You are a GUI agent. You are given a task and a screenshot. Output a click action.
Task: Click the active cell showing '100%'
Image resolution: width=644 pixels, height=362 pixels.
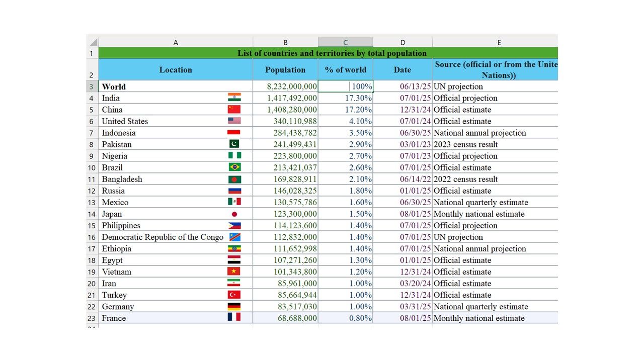click(x=345, y=86)
